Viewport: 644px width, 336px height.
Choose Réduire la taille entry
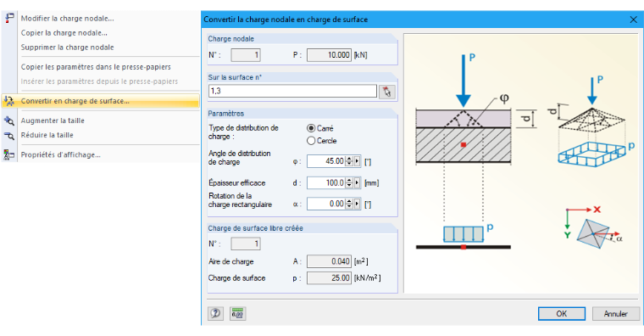[47, 135]
